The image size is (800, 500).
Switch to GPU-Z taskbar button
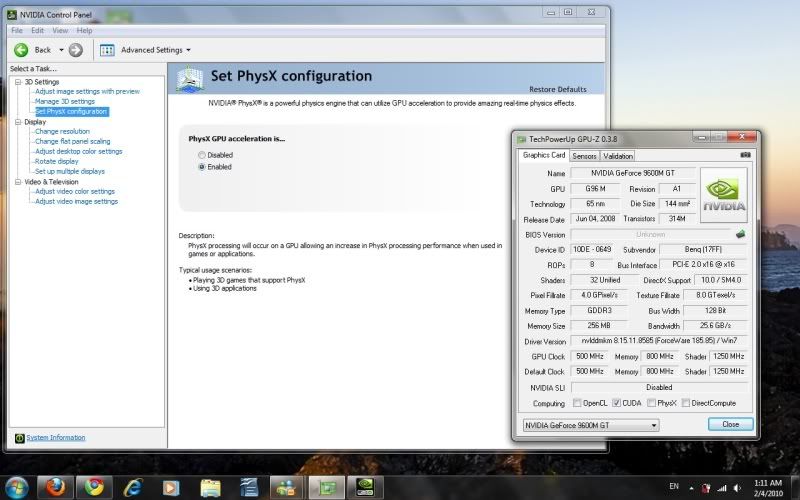[x=326, y=488]
